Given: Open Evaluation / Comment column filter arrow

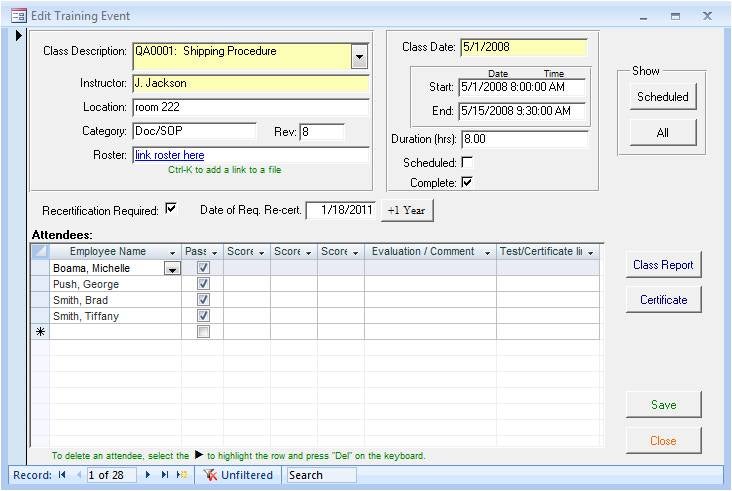Looking at the screenshot, I should 487,253.
